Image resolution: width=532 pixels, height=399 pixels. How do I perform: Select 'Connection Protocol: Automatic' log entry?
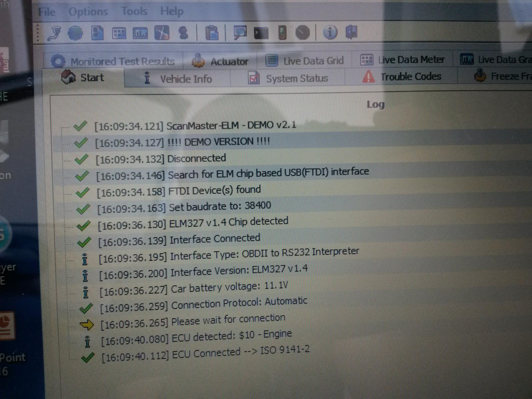[204, 305]
